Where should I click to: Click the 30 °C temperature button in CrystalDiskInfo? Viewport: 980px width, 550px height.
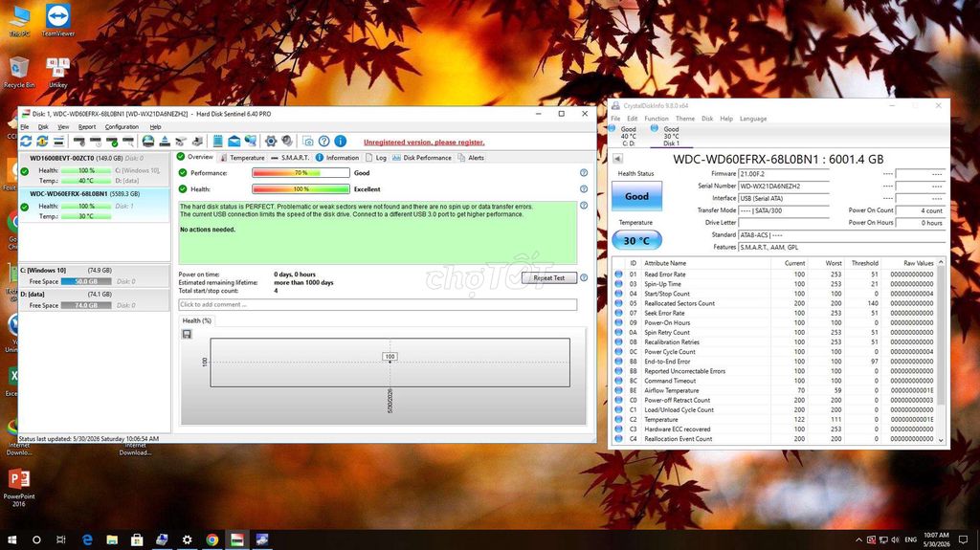636,241
